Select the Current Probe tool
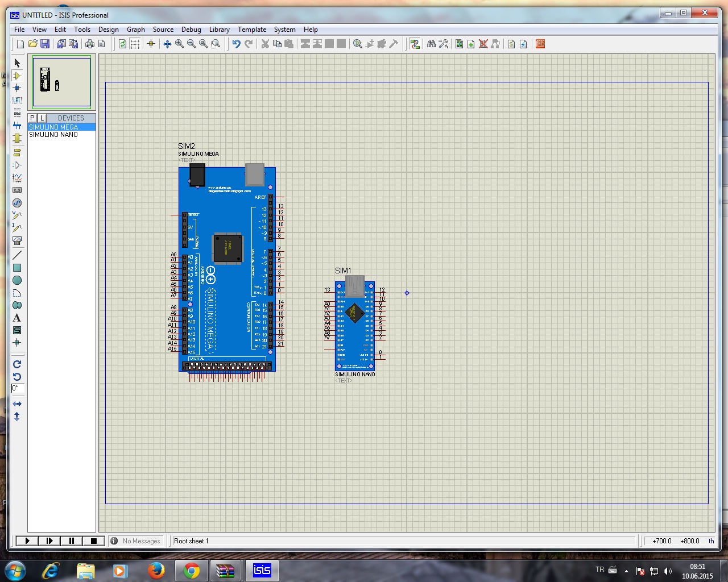The image size is (728, 582). [x=17, y=228]
